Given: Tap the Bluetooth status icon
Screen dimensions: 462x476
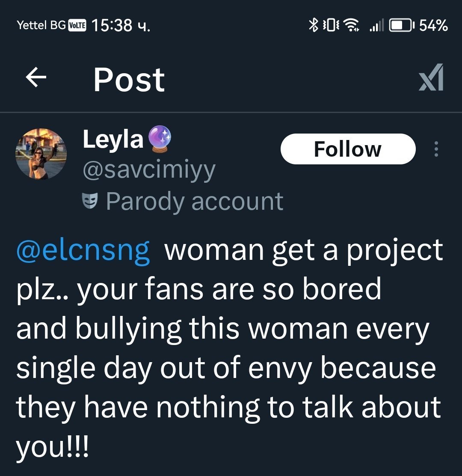Looking at the screenshot, I should pos(314,26).
